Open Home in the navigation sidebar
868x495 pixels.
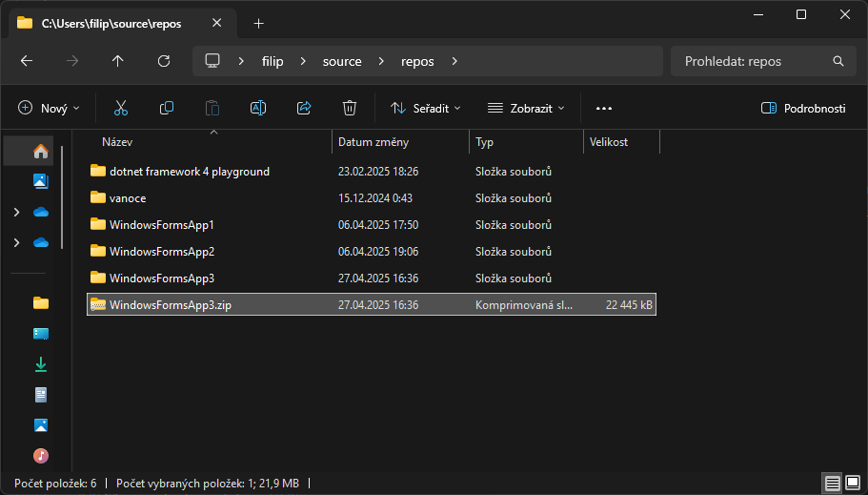(40, 151)
